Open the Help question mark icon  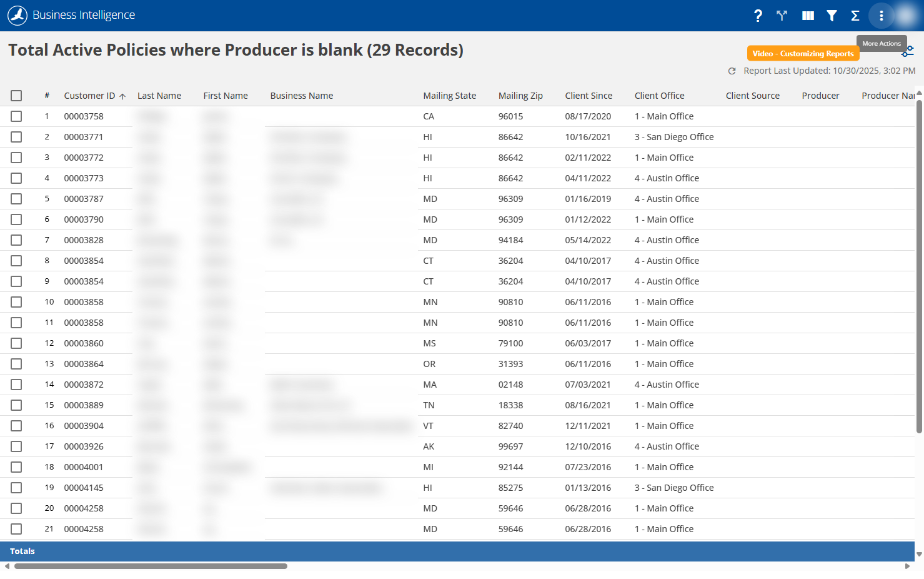[758, 16]
